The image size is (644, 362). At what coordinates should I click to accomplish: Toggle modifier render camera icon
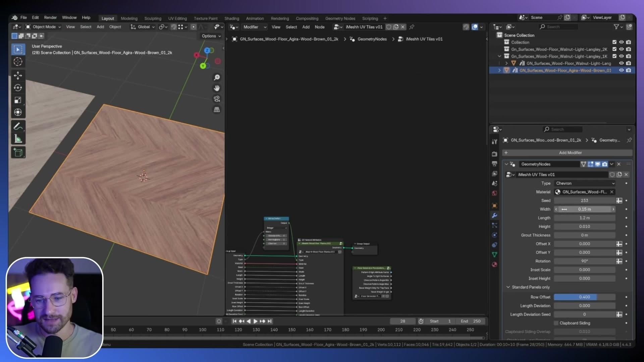[604, 164]
